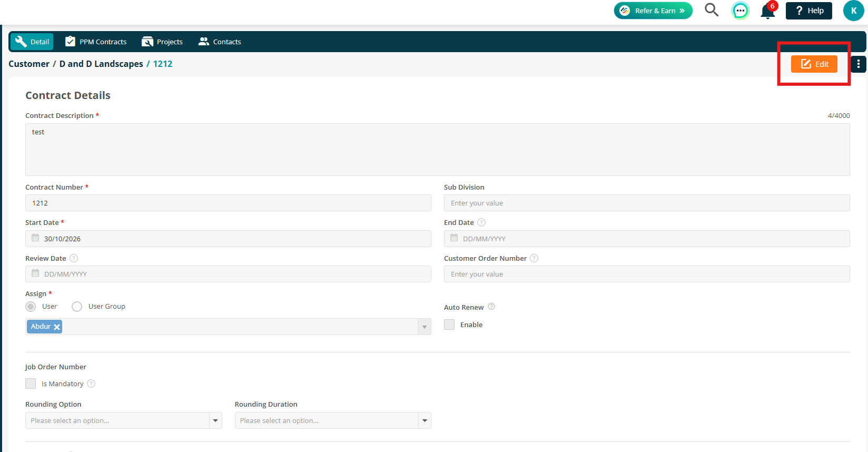Remove the Abdur tag with its X
Screen dimensions: 868x452
coord(57,327)
